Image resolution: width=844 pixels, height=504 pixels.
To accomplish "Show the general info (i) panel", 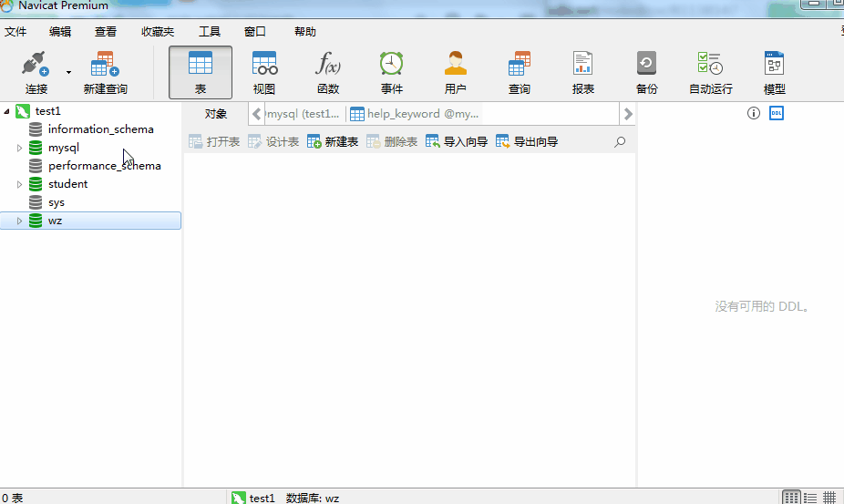I will pos(754,113).
